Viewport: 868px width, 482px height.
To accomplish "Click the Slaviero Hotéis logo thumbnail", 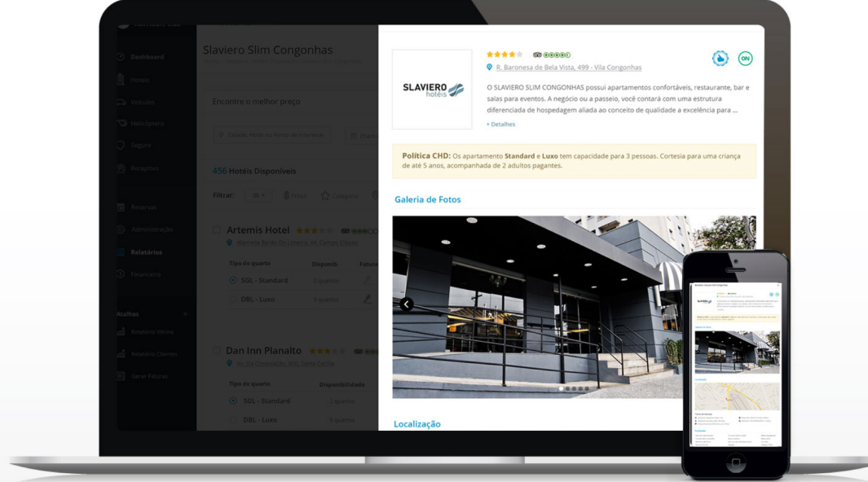I will [432, 90].
